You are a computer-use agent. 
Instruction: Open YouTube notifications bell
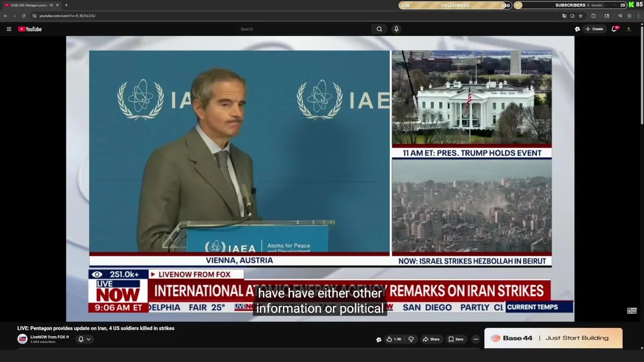(614, 29)
